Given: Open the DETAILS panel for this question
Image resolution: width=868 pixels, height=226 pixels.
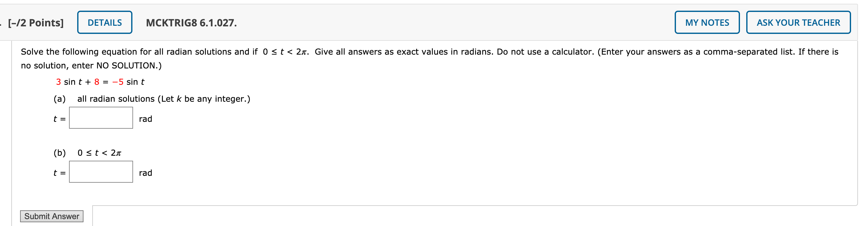Looking at the screenshot, I should coord(104,23).
